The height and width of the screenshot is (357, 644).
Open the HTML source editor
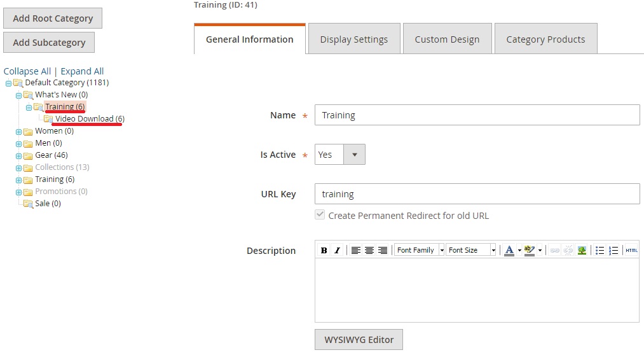click(x=631, y=250)
